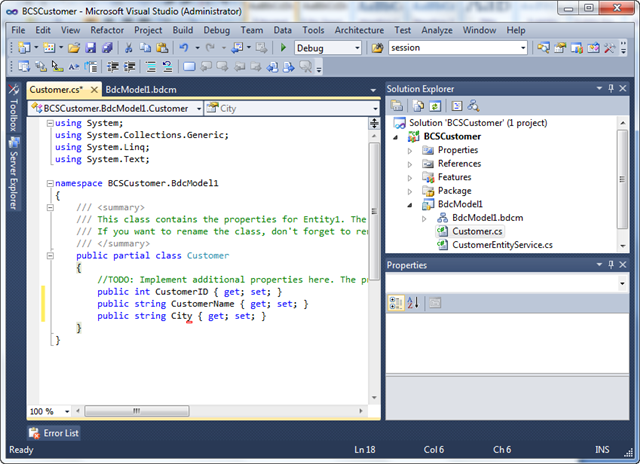Collapse the namespace BCSCustomer.BdcModel1 code block

click(49, 184)
